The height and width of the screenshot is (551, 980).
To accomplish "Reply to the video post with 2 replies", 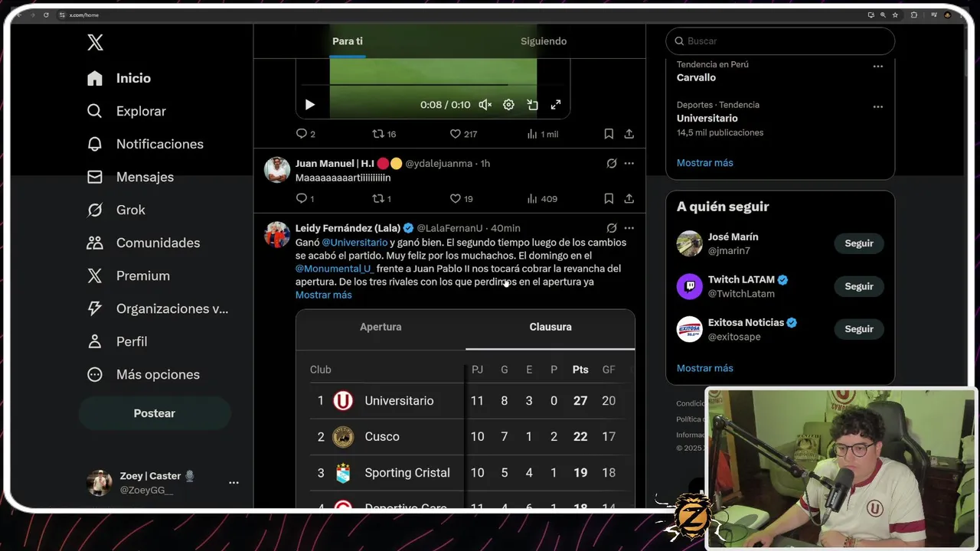I will pos(305,134).
